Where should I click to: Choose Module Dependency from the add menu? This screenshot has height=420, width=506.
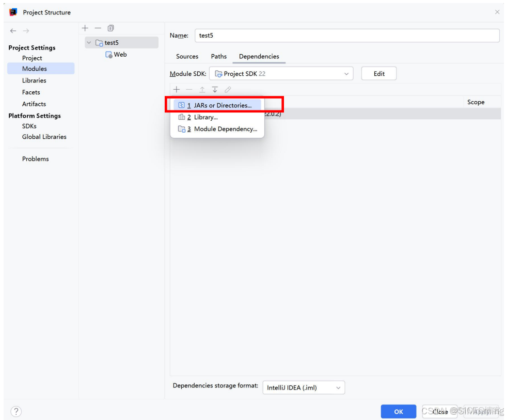coord(226,129)
